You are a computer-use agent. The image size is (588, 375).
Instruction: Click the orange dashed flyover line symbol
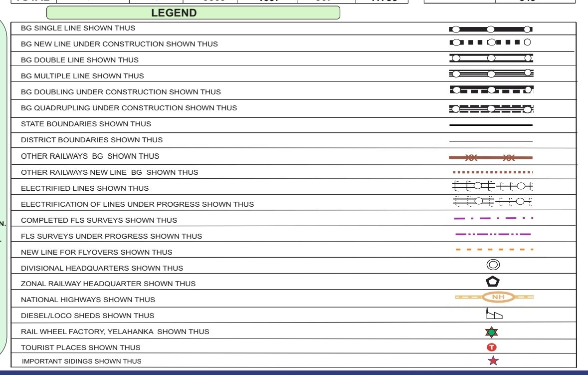(x=495, y=249)
